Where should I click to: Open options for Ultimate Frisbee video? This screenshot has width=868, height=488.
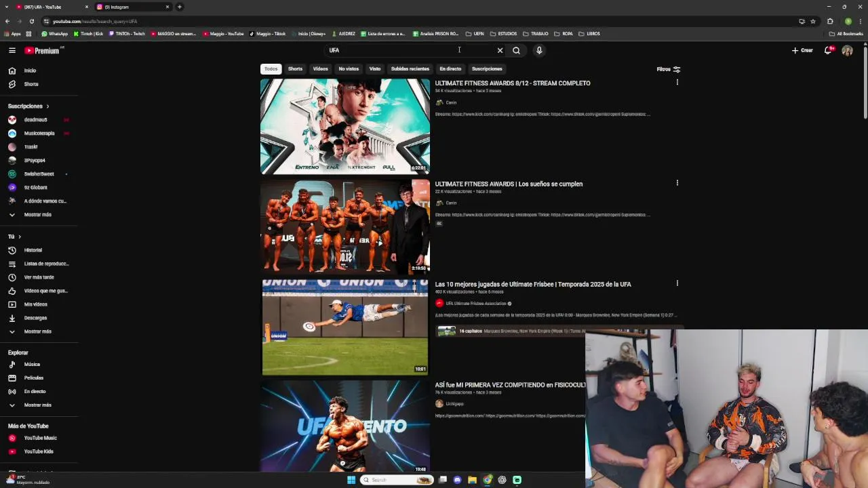point(677,283)
